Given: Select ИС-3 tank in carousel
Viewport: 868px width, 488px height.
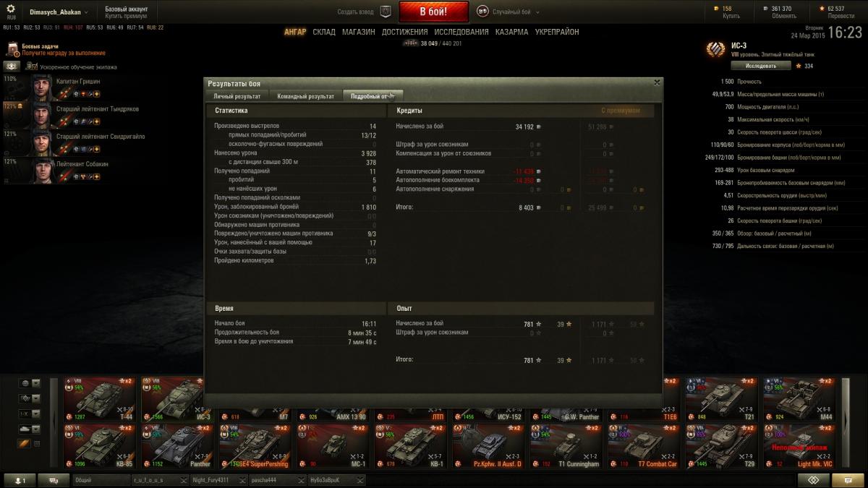Looking at the screenshot, I should [x=177, y=399].
